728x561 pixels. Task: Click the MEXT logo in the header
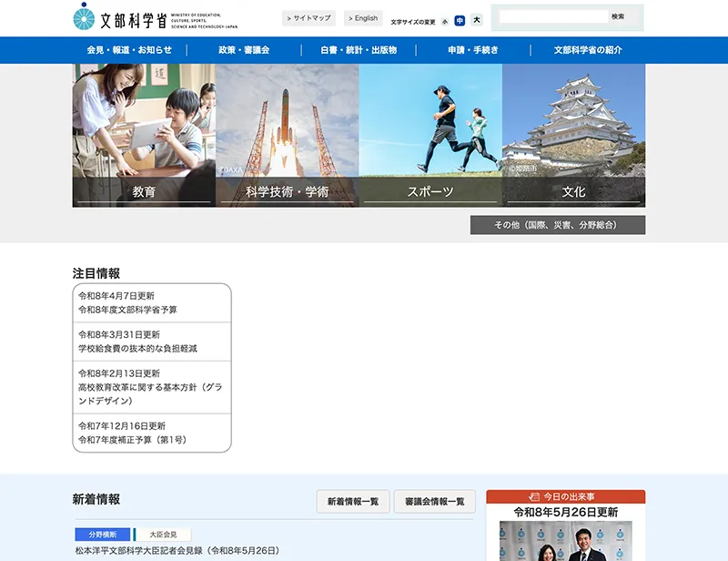pyautogui.click(x=155, y=17)
